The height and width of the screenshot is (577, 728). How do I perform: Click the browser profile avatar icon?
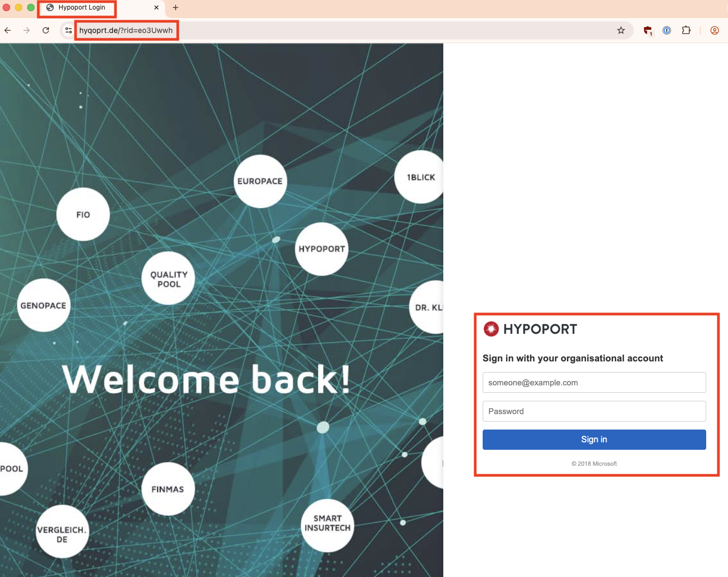(x=714, y=30)
